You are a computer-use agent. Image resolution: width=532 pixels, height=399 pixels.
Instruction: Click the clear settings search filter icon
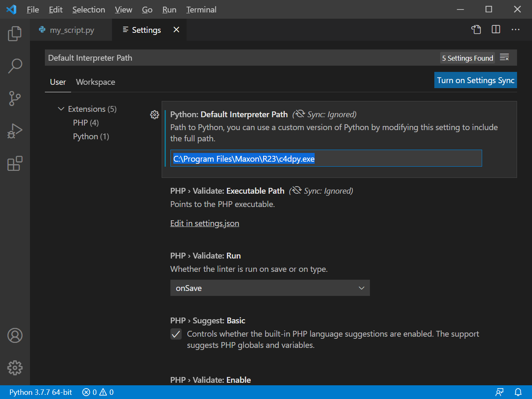click(504, 57)
